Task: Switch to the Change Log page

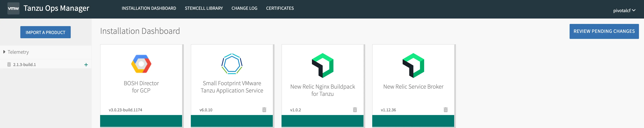Action: [x=244, y=8]
